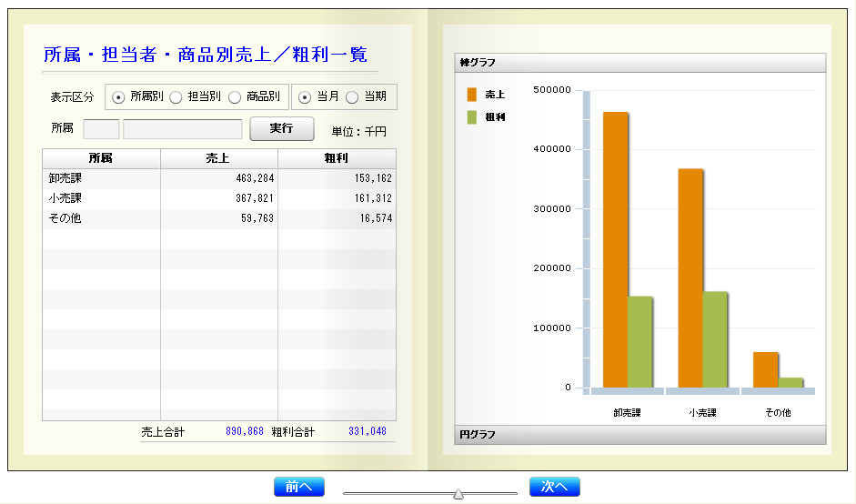Click the その他 chart axis label

coord(778,413)
